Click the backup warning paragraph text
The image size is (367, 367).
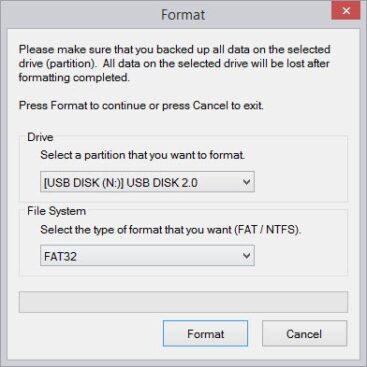pos(174,63)
